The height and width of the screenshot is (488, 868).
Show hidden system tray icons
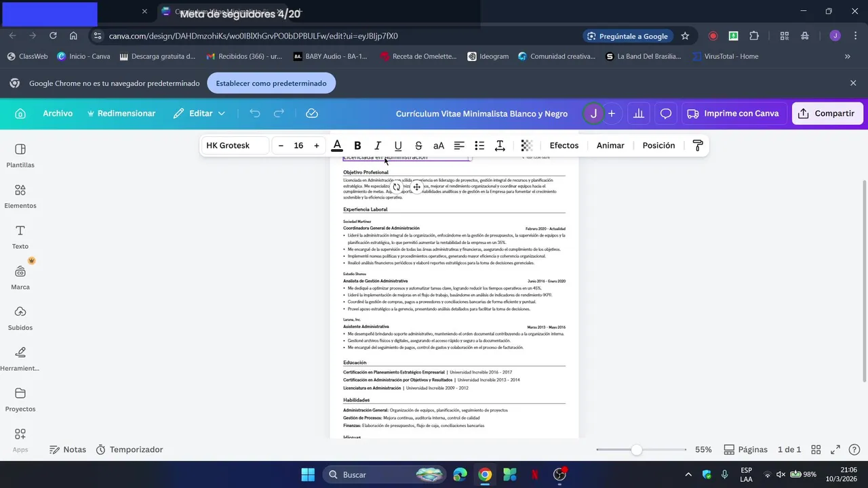688,474
